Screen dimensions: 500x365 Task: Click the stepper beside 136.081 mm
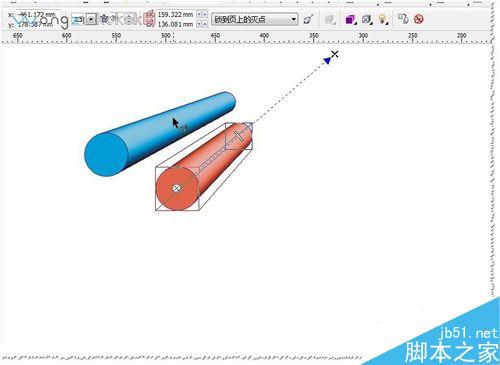(x=202, y=24)
